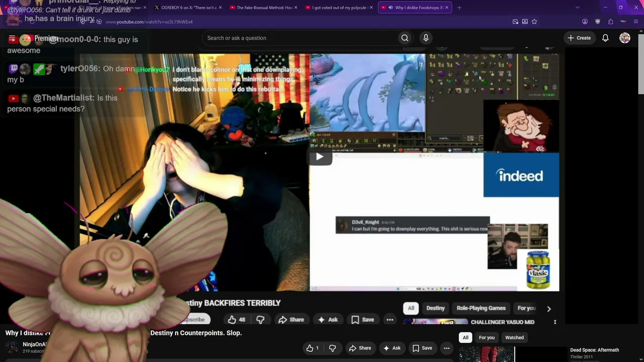The image size is (644, 362).
Task: Click the NinjaOnA channel name
Action: click(x=34, y=344)
